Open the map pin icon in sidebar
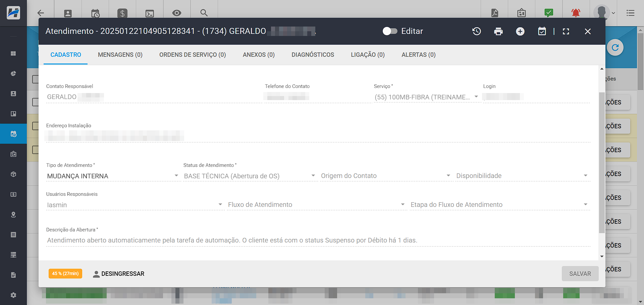 click(x=13, y=215)
